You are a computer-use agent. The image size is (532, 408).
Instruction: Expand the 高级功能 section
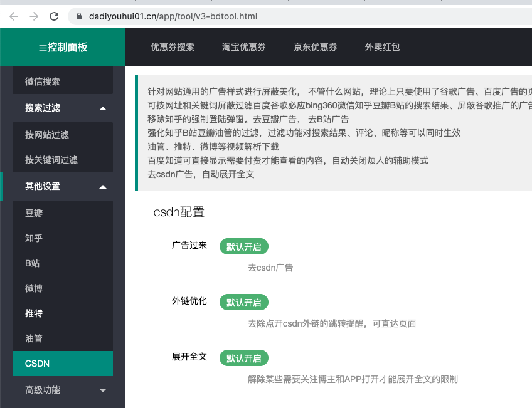point(63,389)
